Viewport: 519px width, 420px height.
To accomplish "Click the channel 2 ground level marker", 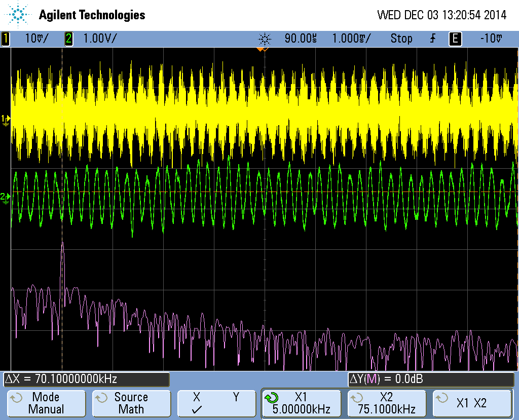I will coord(5,197).
